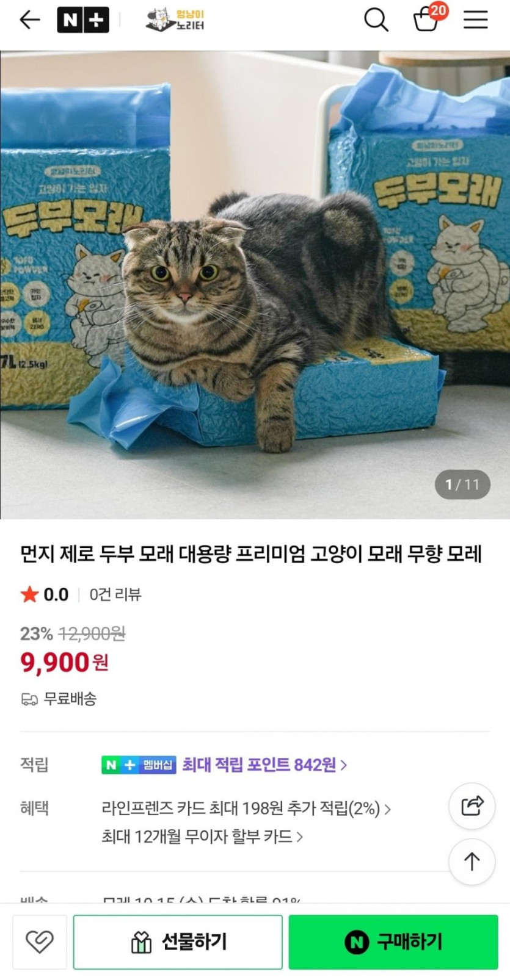Tap the green 구매하기 buy button

(393, 942)
